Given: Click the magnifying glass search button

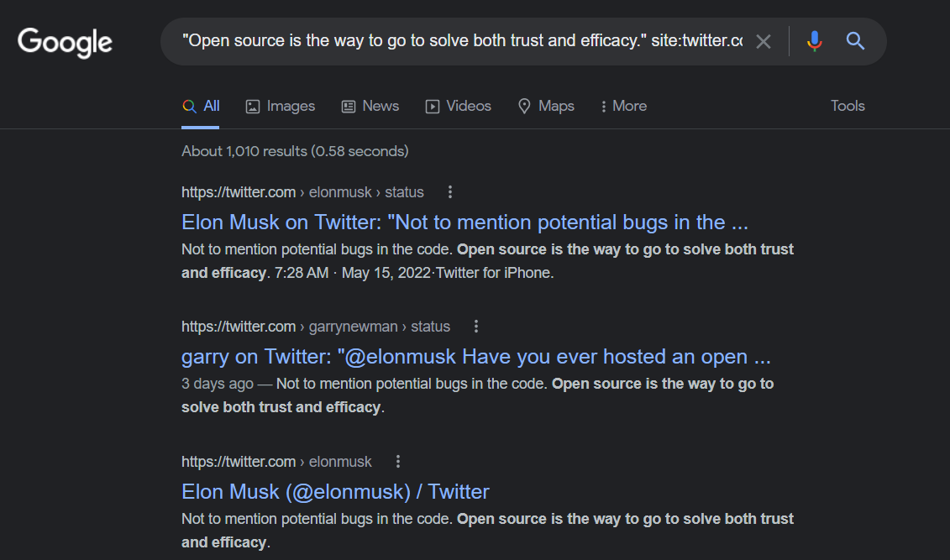Looking at the screenshot, I should click(x=855, y=41).
